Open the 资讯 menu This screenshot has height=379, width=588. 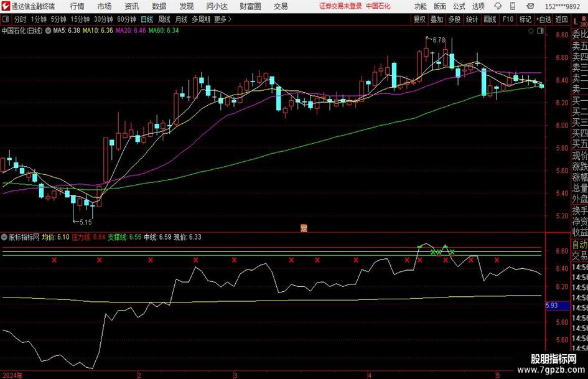(132, 6)
